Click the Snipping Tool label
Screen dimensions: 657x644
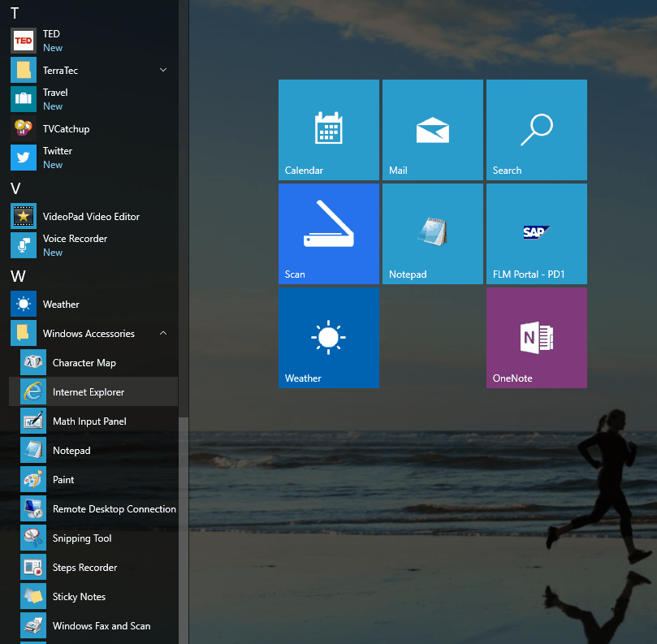tap(82, 538)
